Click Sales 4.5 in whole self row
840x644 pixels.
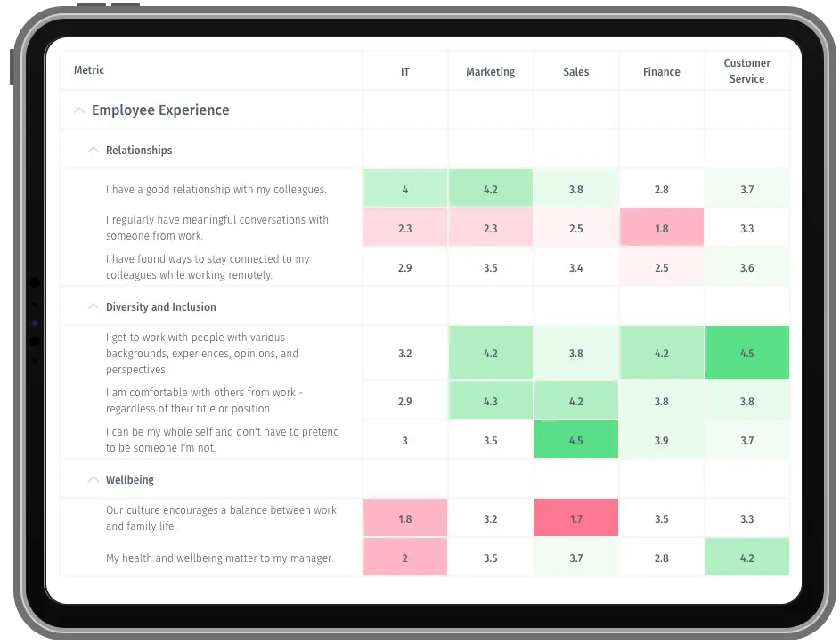coord(576,439)
